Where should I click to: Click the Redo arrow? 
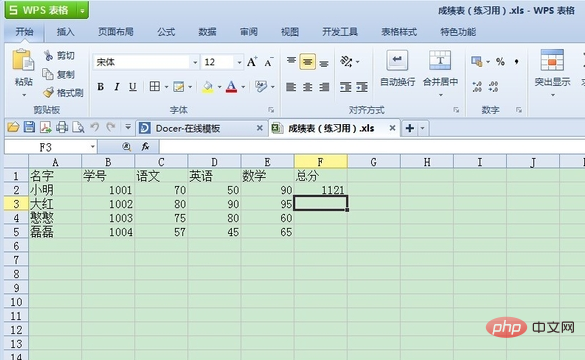tap(111, 127)
